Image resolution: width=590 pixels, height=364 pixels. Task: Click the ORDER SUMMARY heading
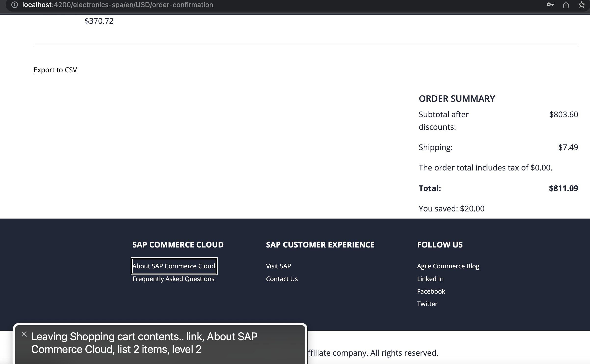point(457,99)
